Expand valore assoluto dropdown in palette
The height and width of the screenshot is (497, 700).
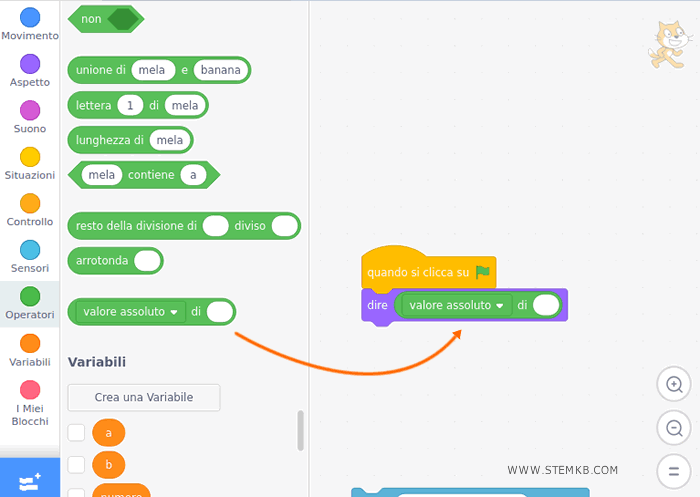coord(174,312)
